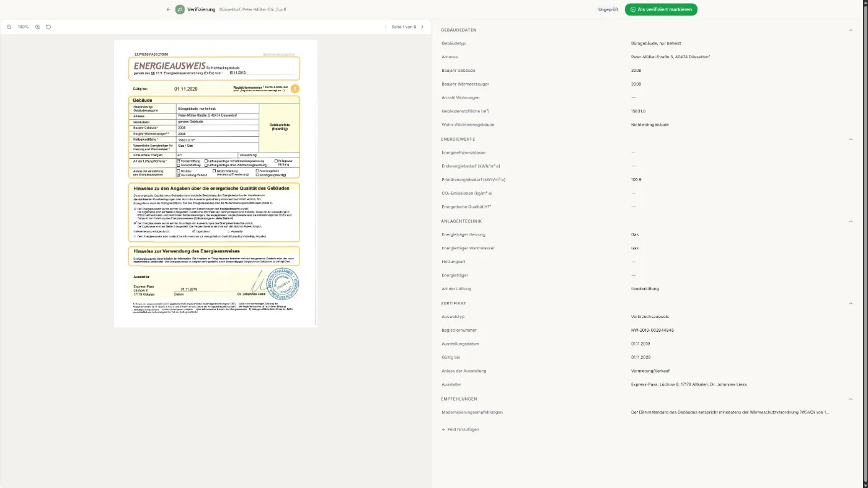Screen dimensions: 868x488
Task: Edit the empty CO₂-Emissionen value
Action: coord(633,193)
